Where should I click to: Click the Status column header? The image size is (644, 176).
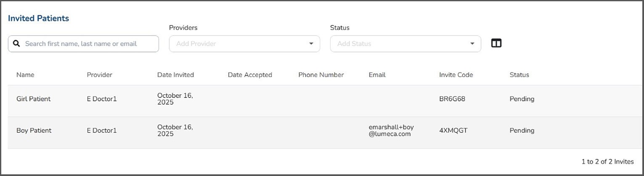[x=519, y=75]
